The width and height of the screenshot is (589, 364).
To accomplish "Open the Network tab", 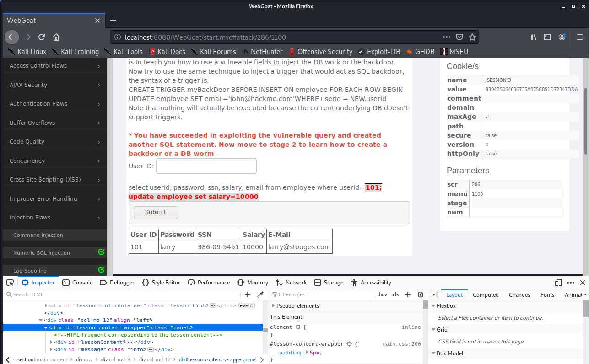I will 291,283.
